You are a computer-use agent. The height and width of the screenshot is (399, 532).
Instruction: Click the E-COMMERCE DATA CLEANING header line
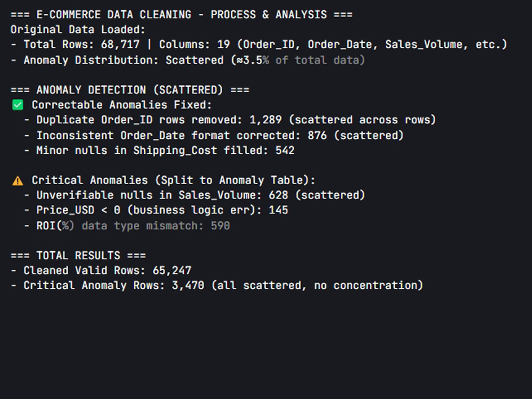pyautogui.click(x=181, y=14)
